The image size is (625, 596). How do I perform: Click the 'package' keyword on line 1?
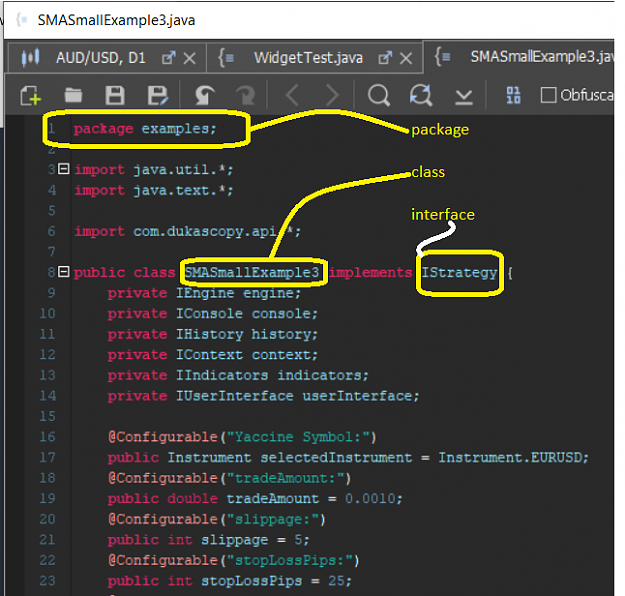[x=103, y=129]
